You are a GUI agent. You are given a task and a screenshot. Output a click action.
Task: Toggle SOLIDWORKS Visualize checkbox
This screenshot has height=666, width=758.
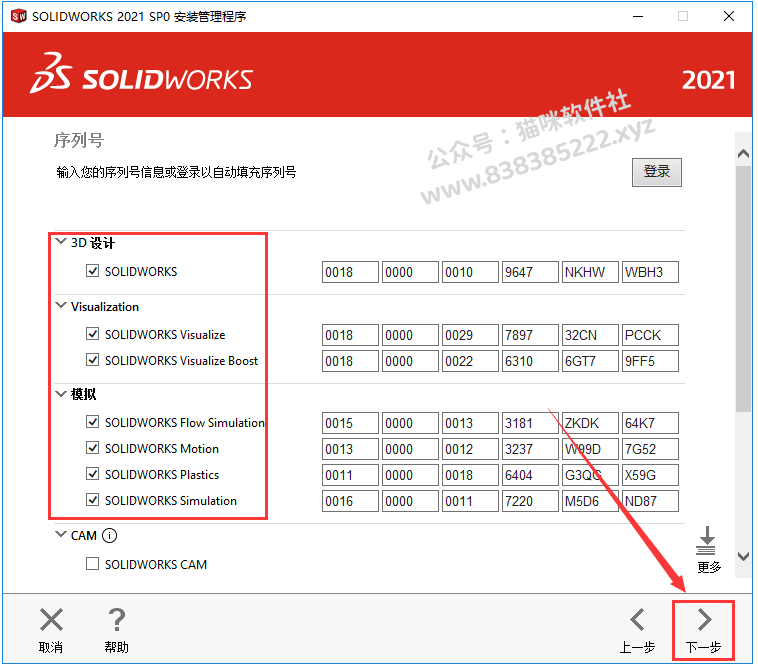(93, 334)
